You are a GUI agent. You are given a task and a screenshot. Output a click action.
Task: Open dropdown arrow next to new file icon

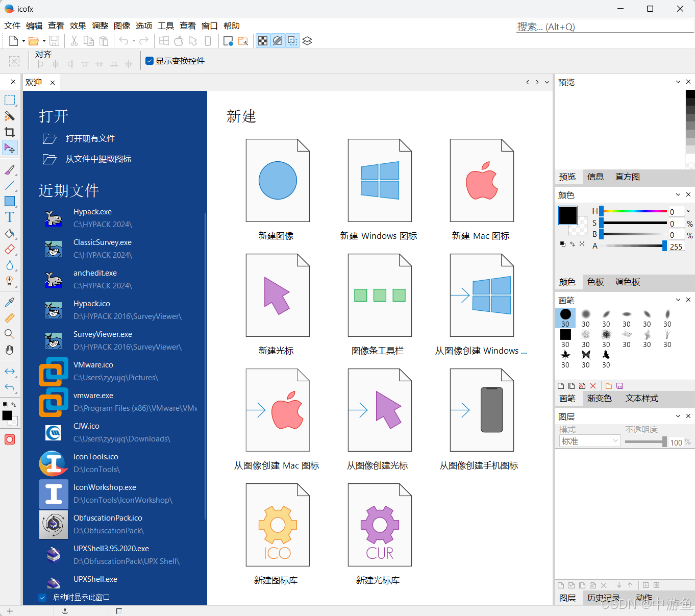tap(23, 41)
